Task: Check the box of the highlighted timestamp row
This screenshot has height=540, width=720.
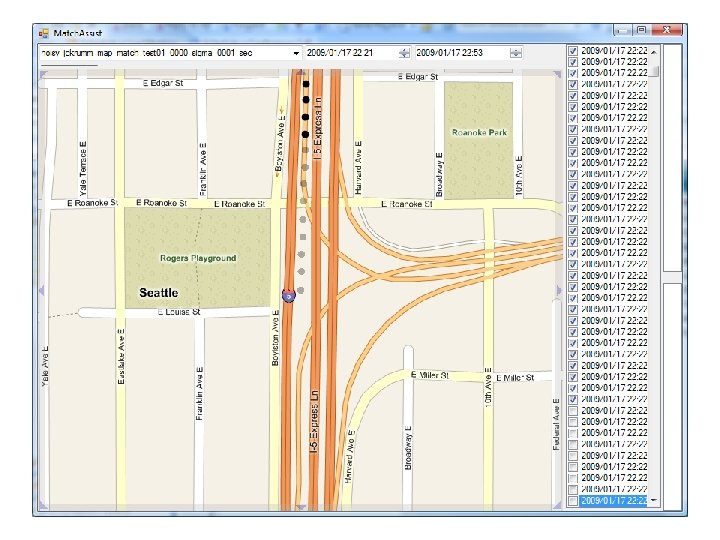Action: point(573,501)
